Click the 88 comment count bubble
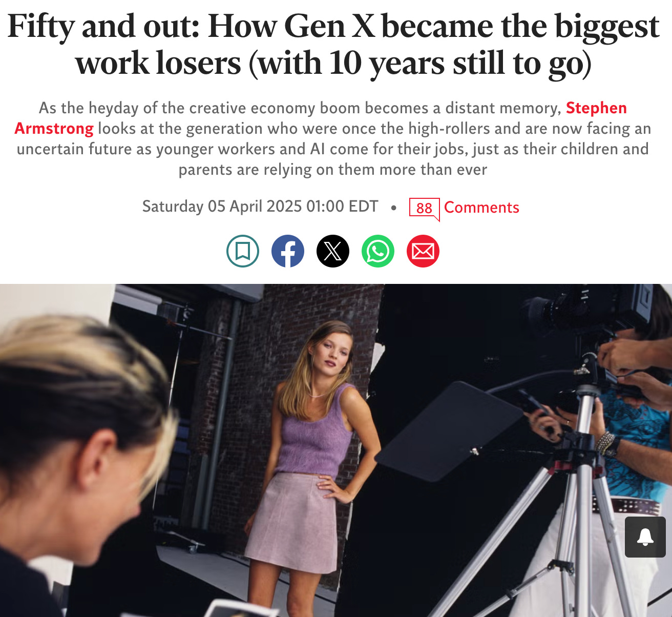672x617 pixels. pyautogui.click(x=424, y=209)
